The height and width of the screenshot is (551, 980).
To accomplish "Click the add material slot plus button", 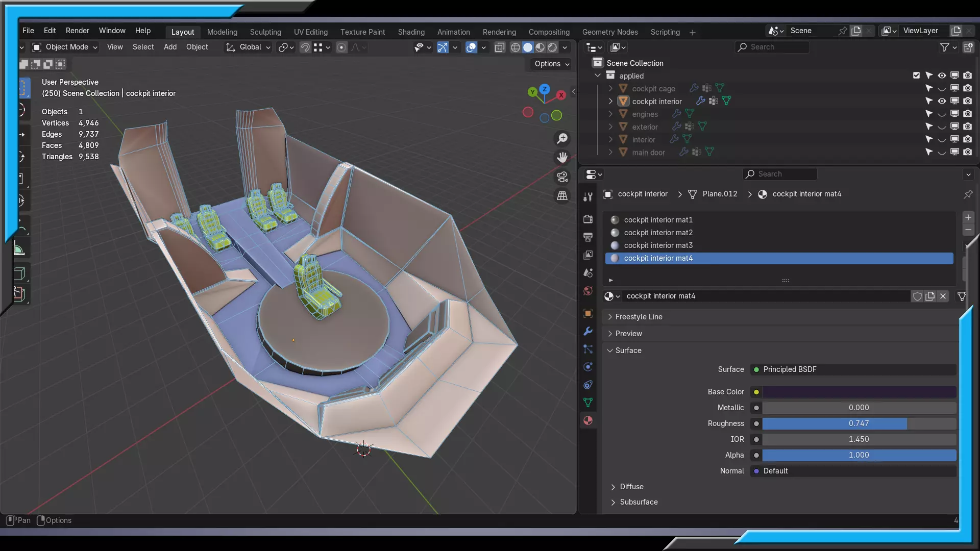I will click(x=968, y=217).
